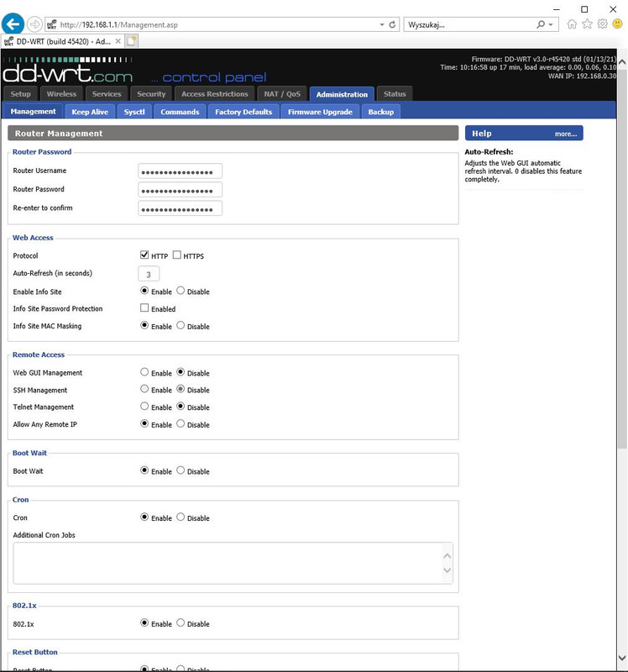Click the smiley feedback icon
The image size is (628, 672).
(617, 24)
